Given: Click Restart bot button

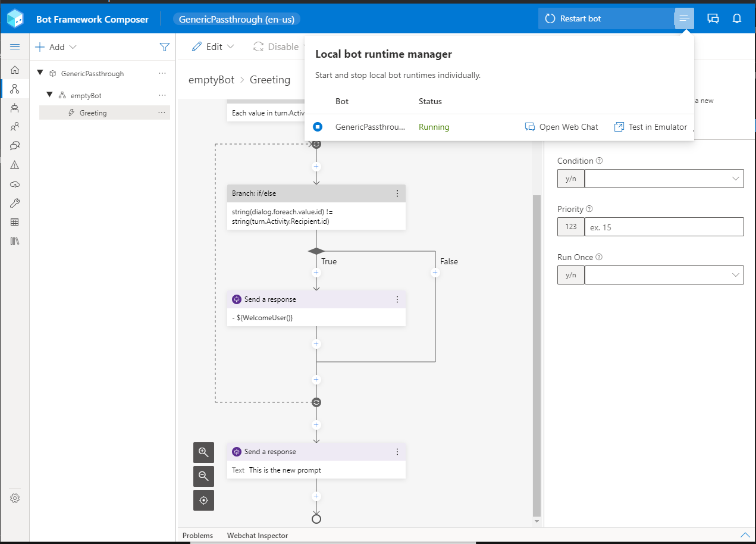Looking at the screenshot, I should tap(607, 18).
